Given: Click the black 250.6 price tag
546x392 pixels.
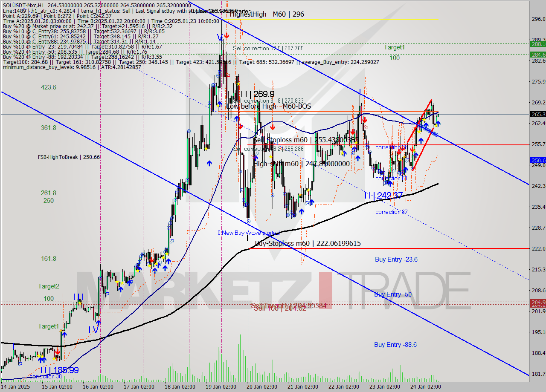Looking at the screenshot, I should click(x=537, y=160).
